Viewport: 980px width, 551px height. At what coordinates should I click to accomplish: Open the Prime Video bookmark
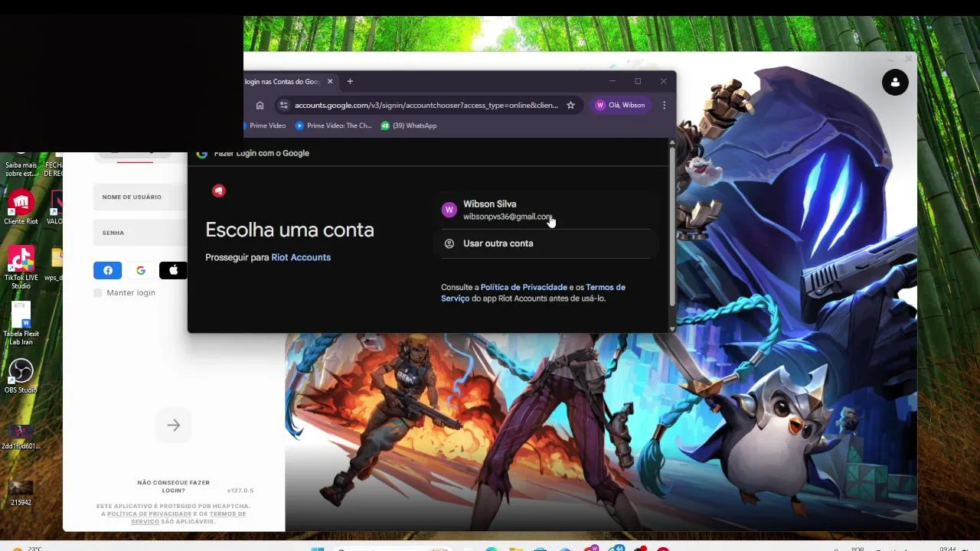coord(265,126)
